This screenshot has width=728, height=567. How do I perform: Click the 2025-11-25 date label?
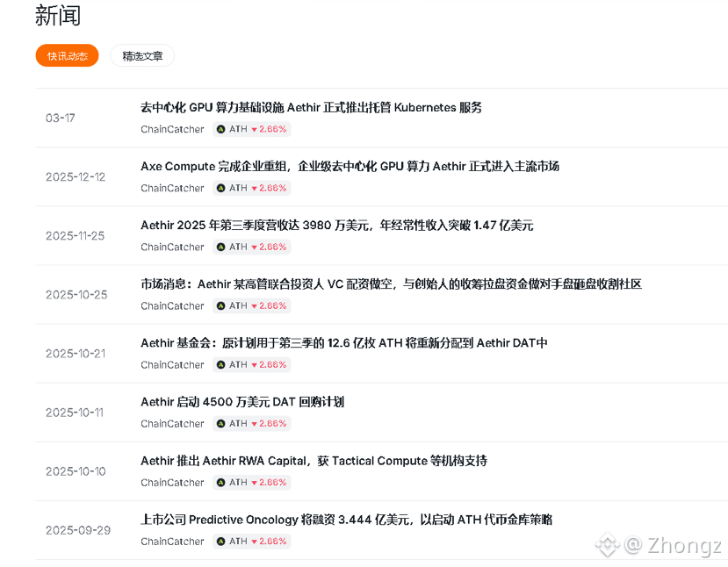click(x=76, y=236)
